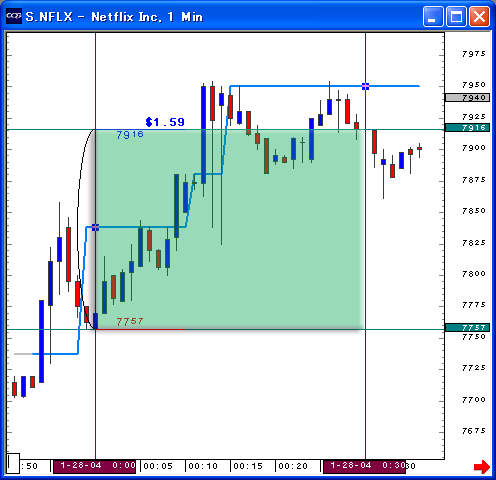Click the red scroll-right arrow
496x480 pixels.
[482, 466]
